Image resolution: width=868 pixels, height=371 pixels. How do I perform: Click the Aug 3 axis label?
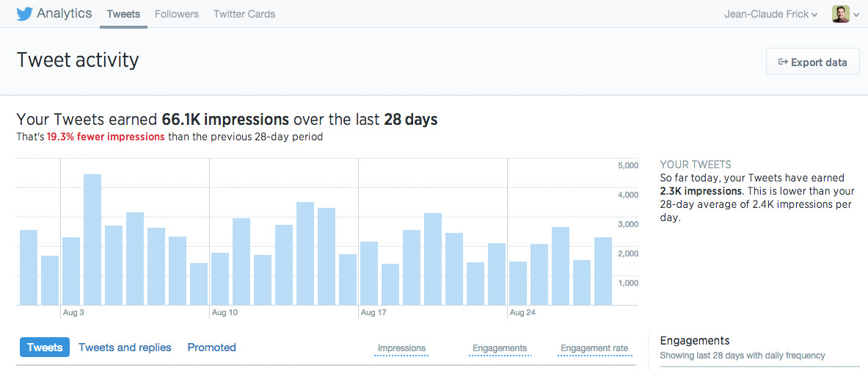[73, 313]
